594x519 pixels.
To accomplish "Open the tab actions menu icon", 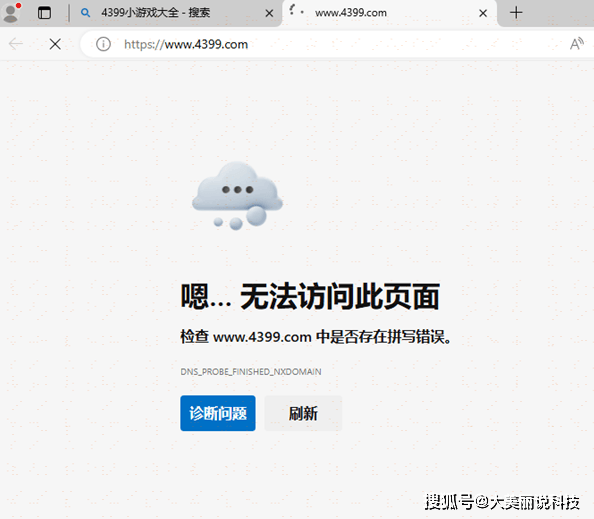I will point(44,13).
